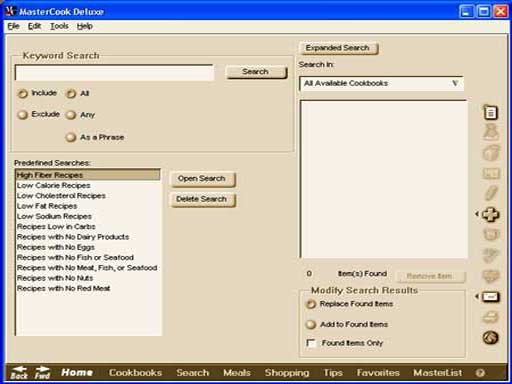
Task: Click the small arrow beside the envelope icon
Action: (477, 296)
